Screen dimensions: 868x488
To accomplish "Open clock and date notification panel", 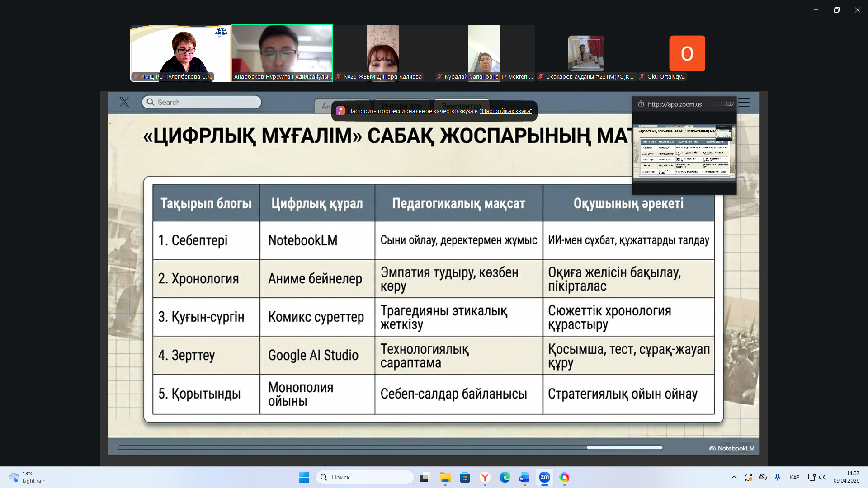I will coord(846,477).
